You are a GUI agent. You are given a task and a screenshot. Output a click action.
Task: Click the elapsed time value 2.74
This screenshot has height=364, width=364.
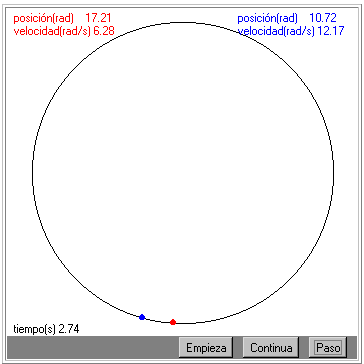pos(69,329)
